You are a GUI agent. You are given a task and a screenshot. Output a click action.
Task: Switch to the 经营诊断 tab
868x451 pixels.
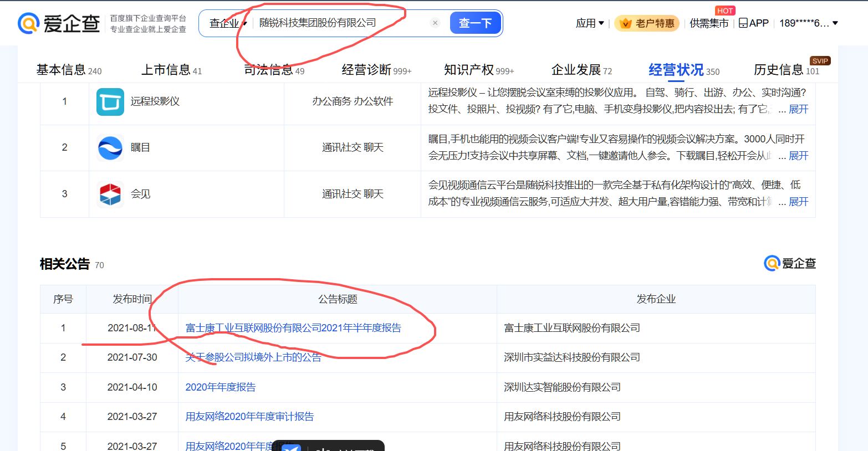point(376,70)
